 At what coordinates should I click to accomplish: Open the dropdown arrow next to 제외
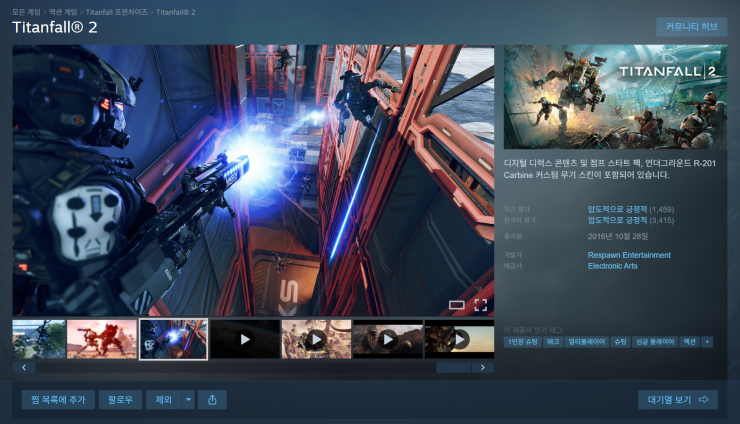point(188,400)
